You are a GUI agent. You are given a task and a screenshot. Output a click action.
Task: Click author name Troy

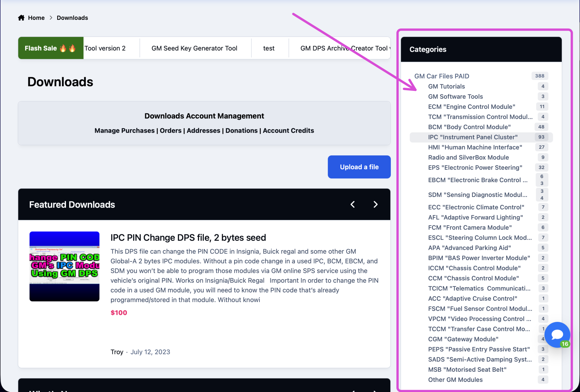coord(117,352)
